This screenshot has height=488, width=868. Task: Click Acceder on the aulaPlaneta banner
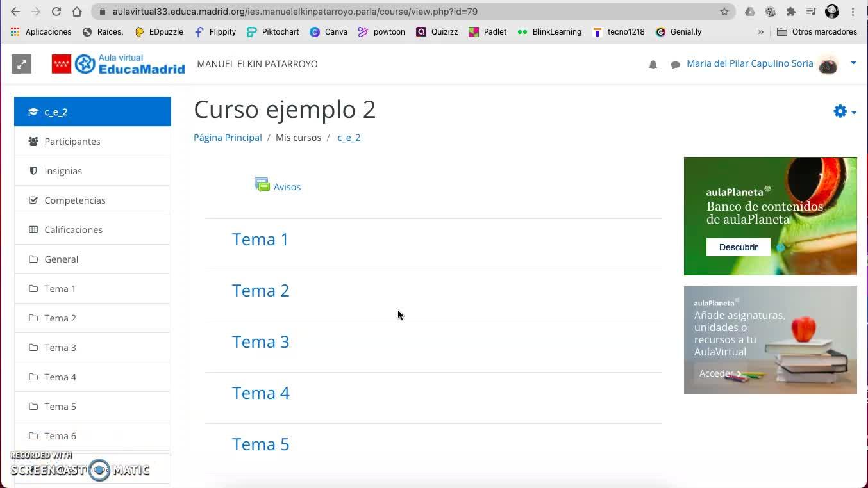[720, 373]
